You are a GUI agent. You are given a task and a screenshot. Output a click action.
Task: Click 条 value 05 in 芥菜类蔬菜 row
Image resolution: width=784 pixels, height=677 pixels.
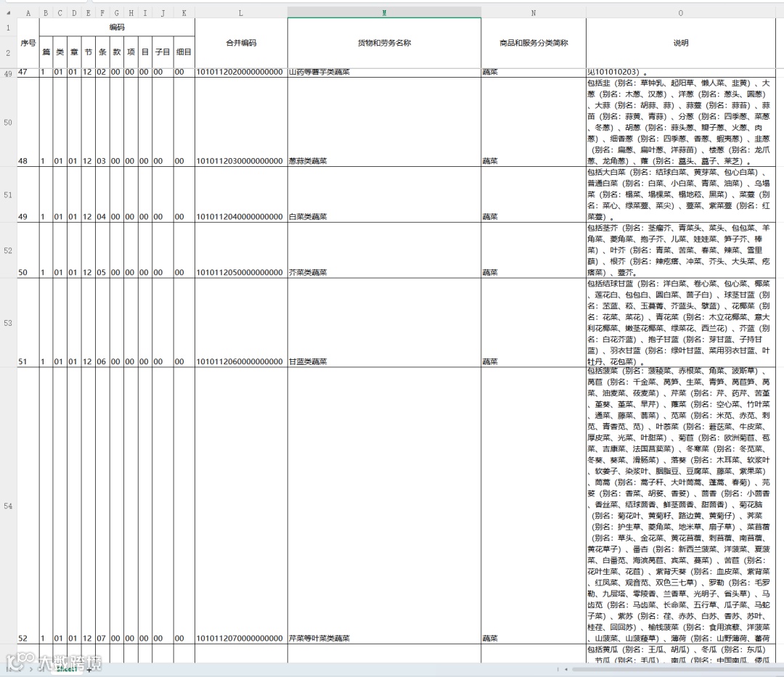(102, 250)
